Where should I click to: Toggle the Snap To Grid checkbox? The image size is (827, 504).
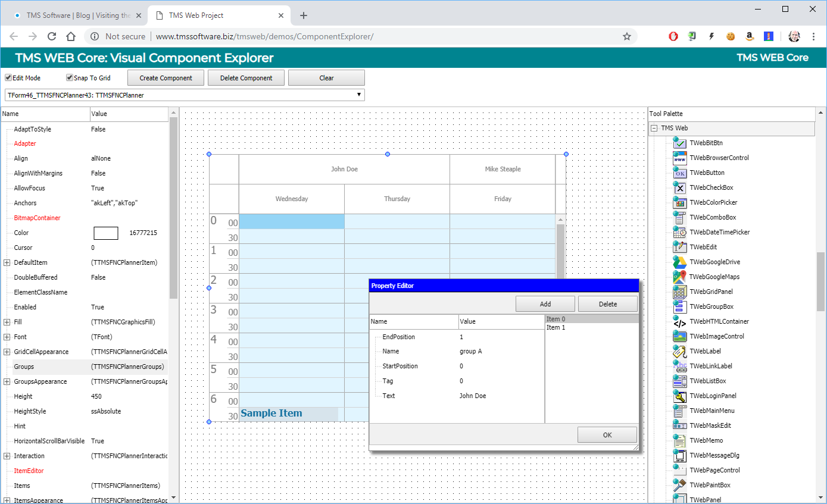pos(70,78)
